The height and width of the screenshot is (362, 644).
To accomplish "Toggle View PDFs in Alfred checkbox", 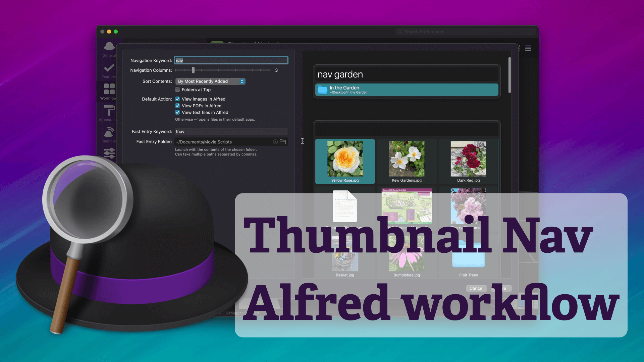I will tap(177, 105).
